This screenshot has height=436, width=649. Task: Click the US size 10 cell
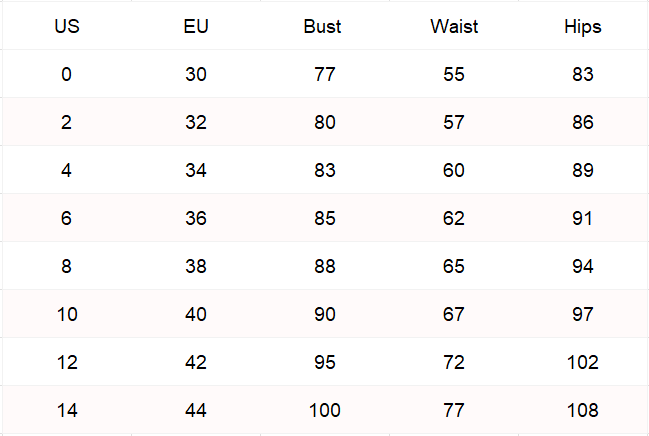pos(66,314)
